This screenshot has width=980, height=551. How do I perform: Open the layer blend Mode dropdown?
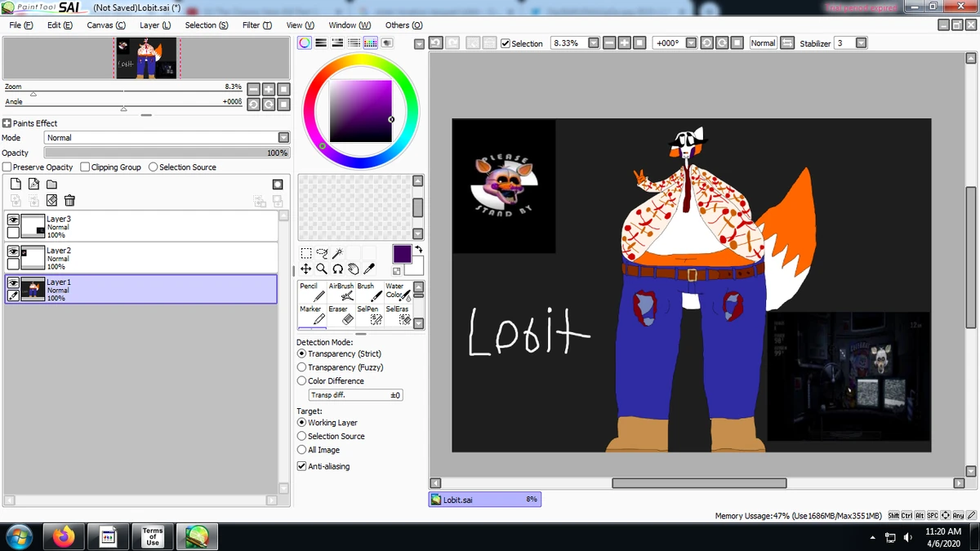pos(282,137)
